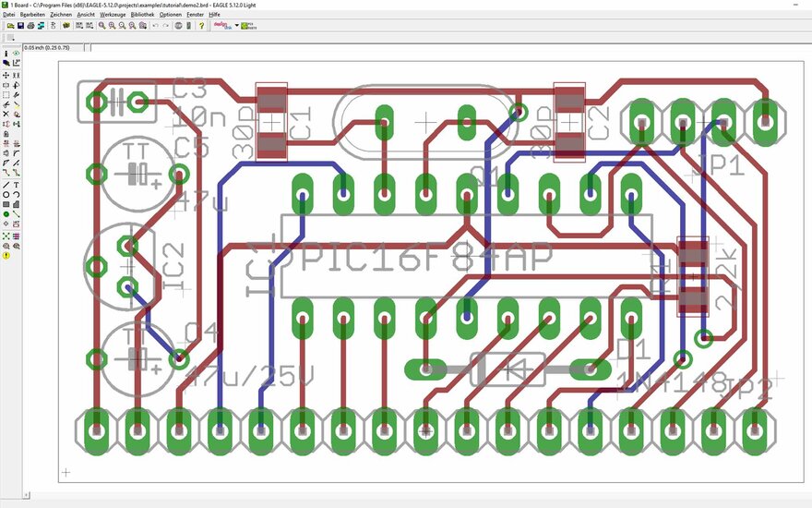The width and height of the screenshot is (812, 508).
Task: Open the yellow Errors icon
Action: pyautogui.click(x=6, y=255)
